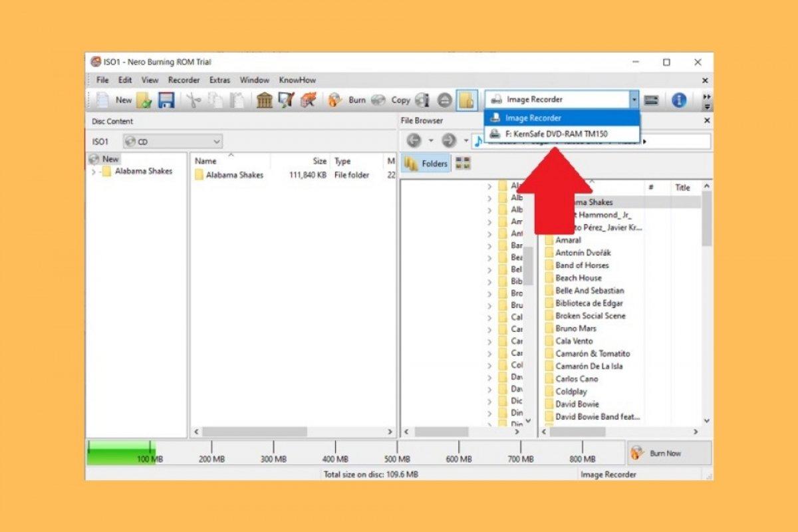Click the New compilation toolbar button
Viewport: 798px width, 532px height.
114,100
